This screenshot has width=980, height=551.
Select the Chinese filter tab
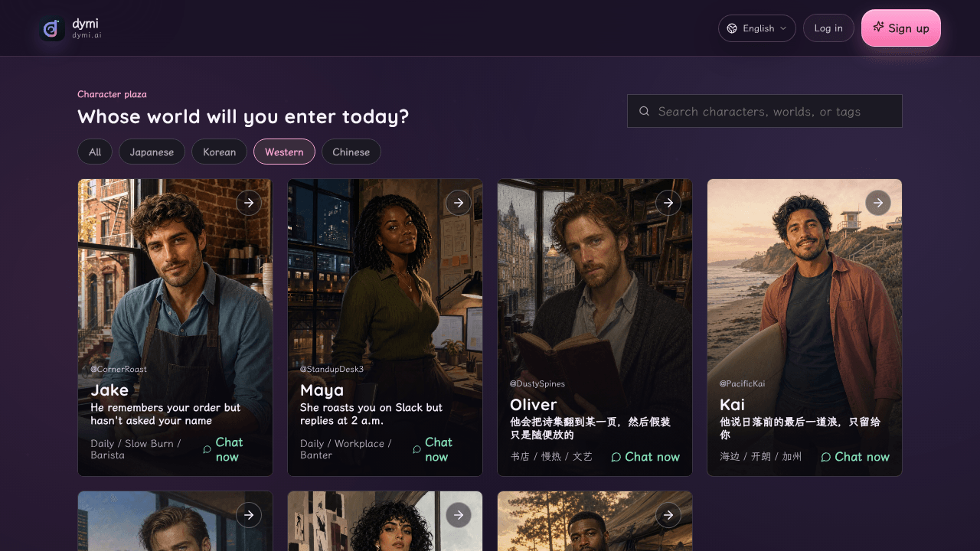pyautogui.click(x=351, y=152)
